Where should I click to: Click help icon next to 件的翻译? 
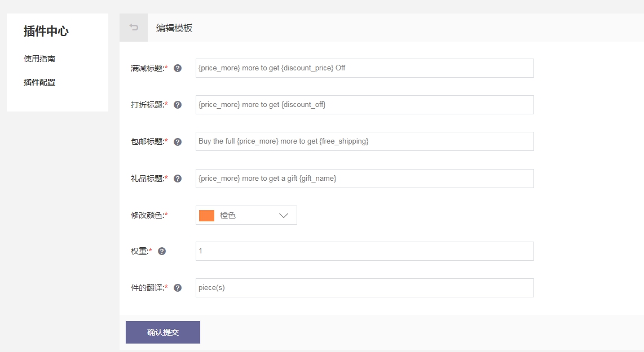coord(178,288)
